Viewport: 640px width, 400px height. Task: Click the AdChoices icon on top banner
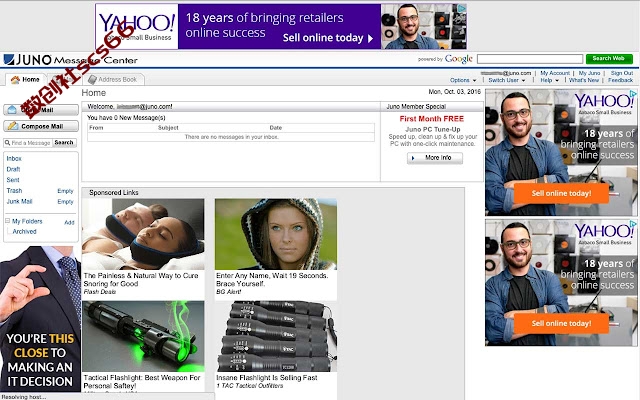(x=462, y=9)
